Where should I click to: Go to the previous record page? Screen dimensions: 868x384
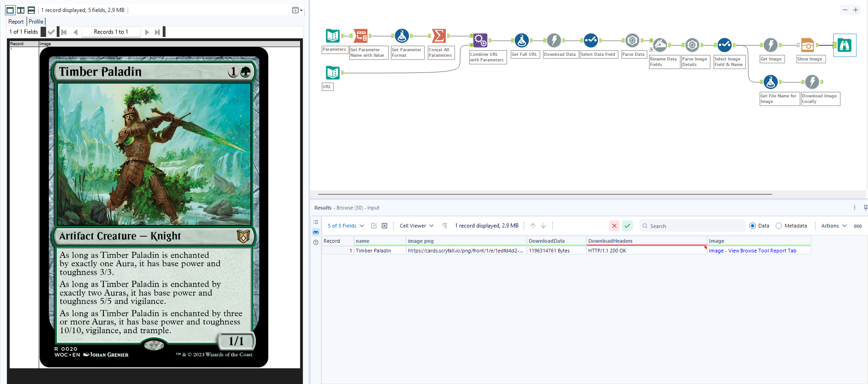click(76, 32)
